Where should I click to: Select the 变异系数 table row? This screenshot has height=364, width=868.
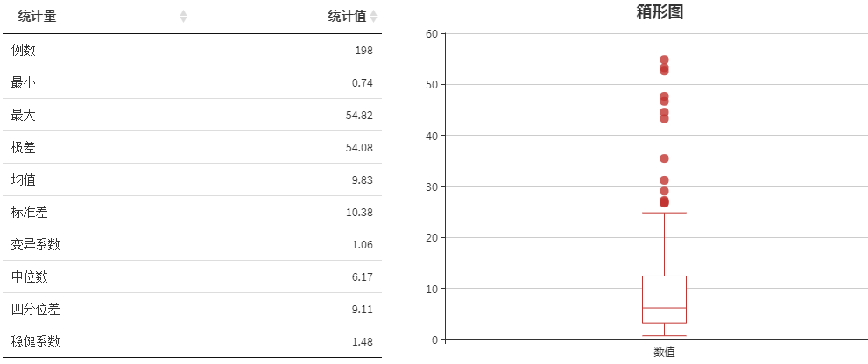192,244
